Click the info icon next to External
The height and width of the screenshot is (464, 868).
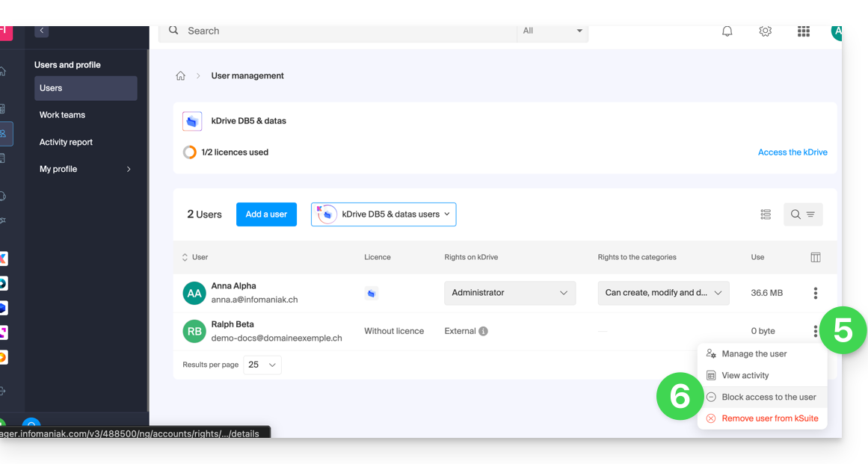(483, 331)
